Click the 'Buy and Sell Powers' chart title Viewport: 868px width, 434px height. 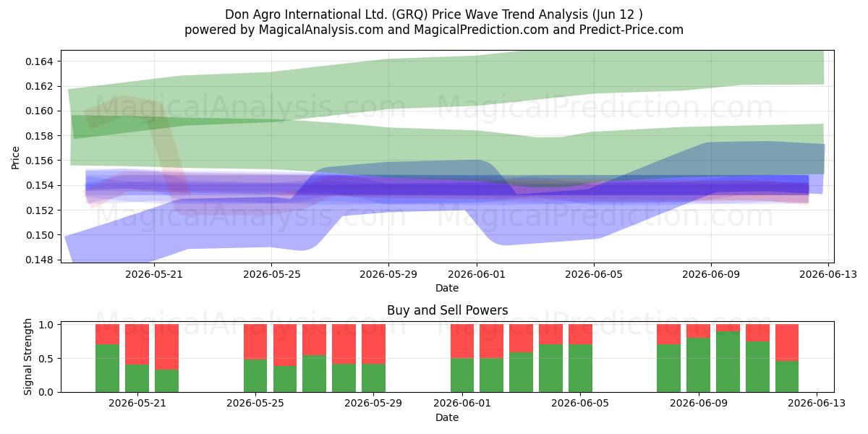(x=447, y=310)
